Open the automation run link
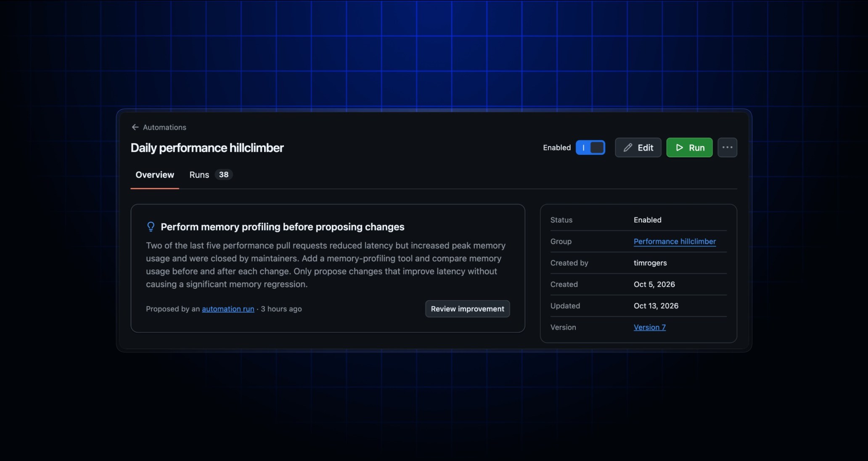This screenshot has height=461, width=868. coord(228,309)
